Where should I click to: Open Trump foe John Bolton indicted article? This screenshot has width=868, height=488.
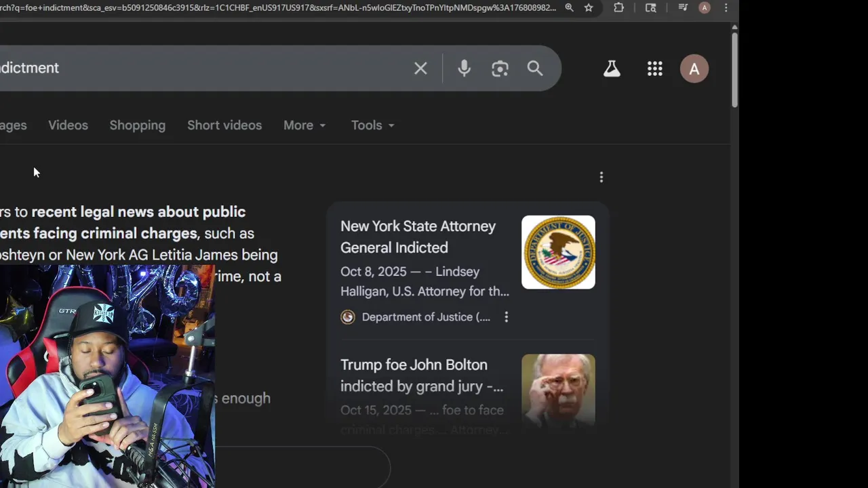tap(421, 375)
